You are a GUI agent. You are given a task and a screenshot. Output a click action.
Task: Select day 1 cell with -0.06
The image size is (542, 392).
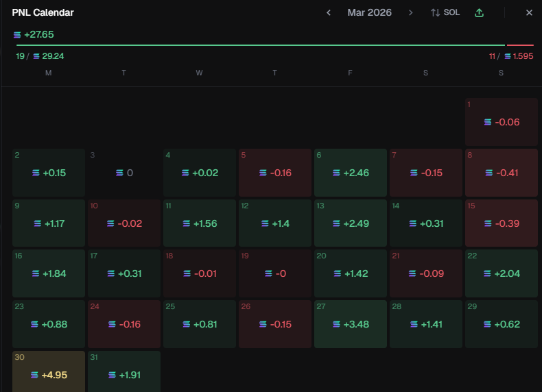tap(502, 122)
